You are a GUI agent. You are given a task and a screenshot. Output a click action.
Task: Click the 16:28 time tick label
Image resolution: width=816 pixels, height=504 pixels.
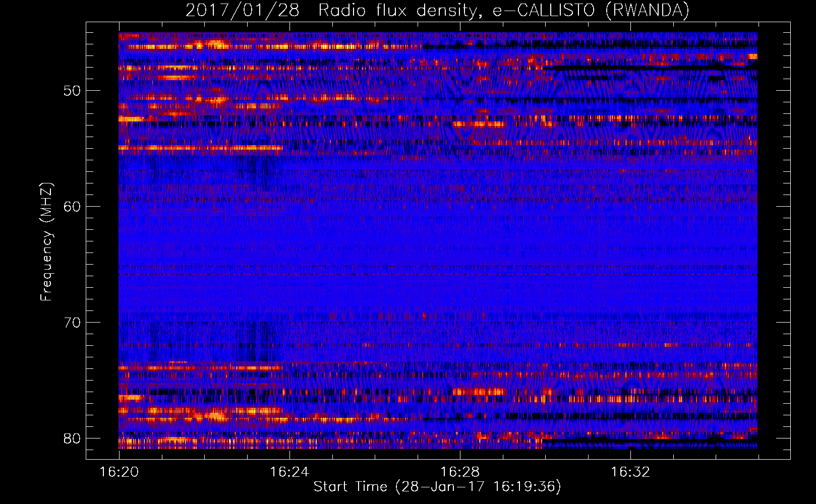click(460, 472)
